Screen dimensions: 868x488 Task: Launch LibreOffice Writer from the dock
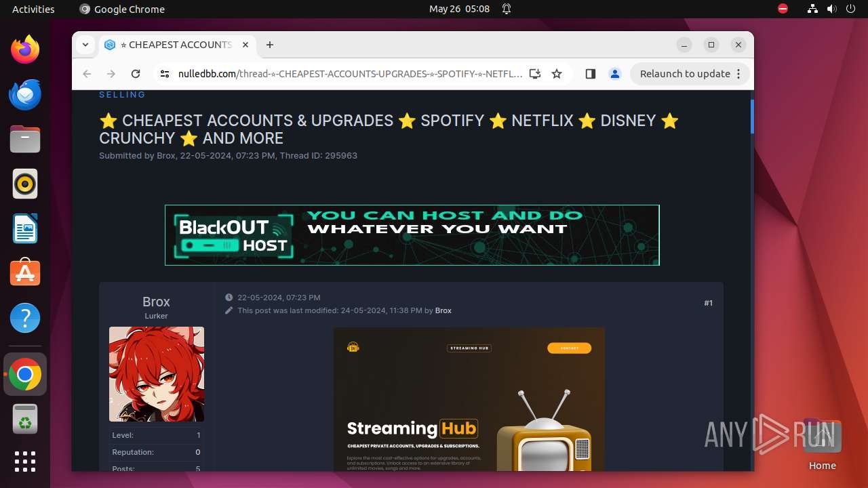coord(25,228)
